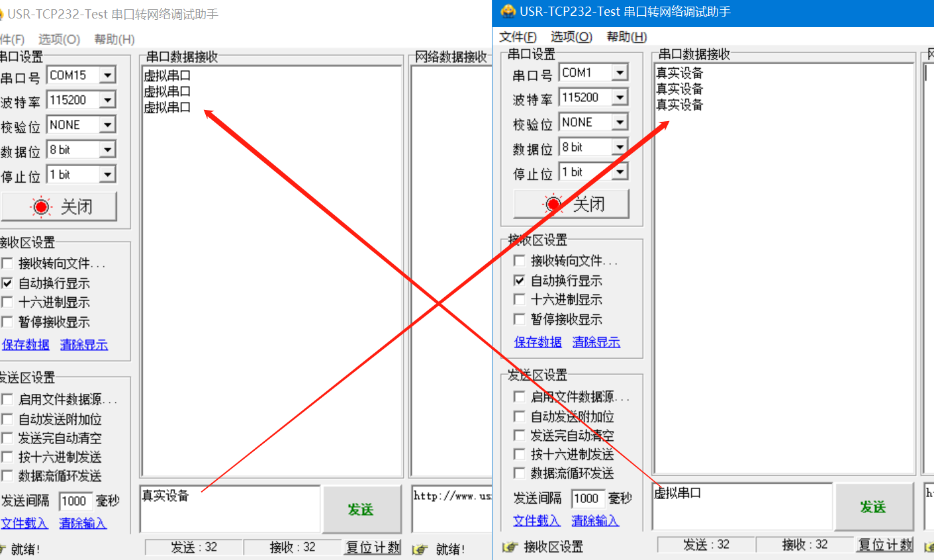Enable 暂停接收显示 in COM1 window
This screenshot has height=560, width=934.
(519, 320)
